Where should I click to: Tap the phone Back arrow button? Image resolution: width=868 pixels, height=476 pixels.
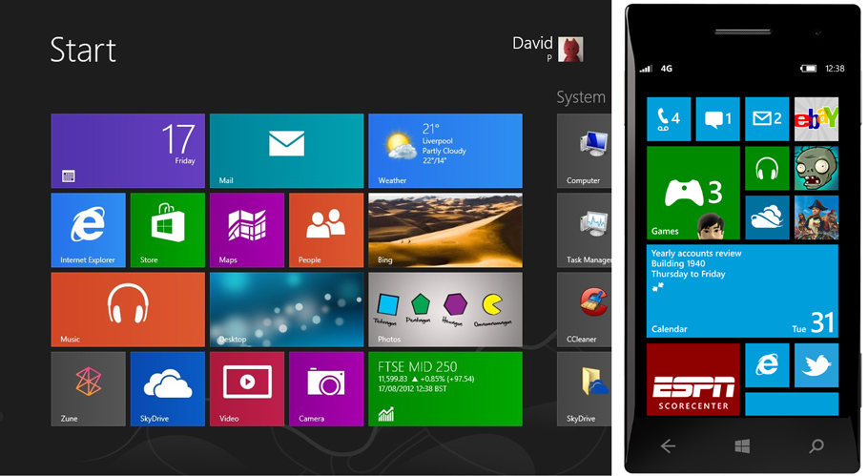[x=668, y=445]
